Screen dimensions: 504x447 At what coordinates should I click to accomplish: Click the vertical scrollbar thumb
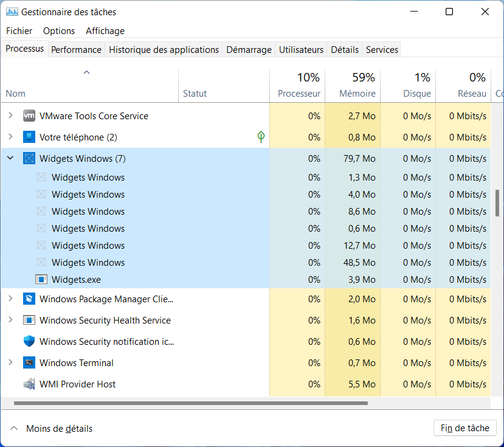(497, 203)
